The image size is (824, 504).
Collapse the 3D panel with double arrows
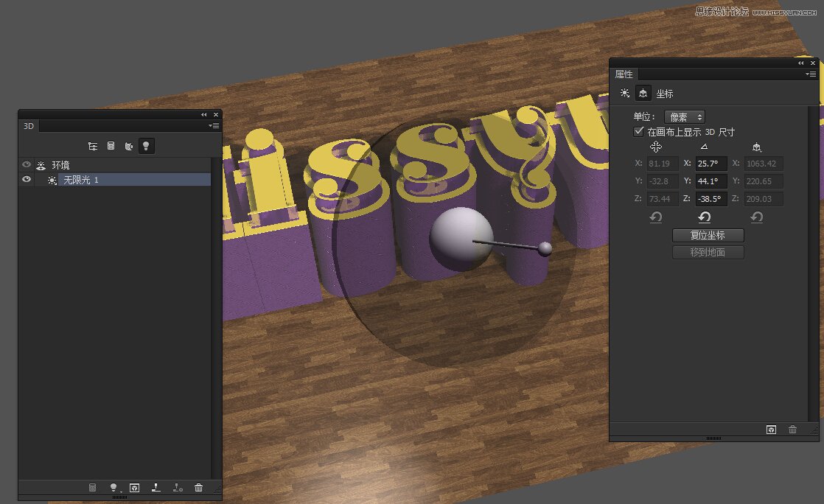coord(204,114)
